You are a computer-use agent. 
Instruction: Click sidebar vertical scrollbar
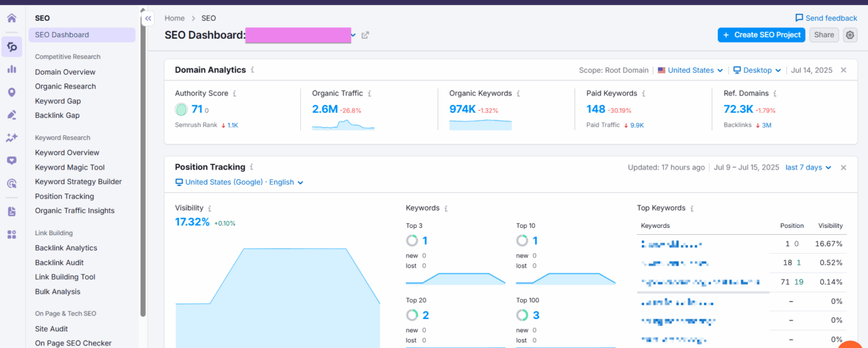click(x=143, y=165)
